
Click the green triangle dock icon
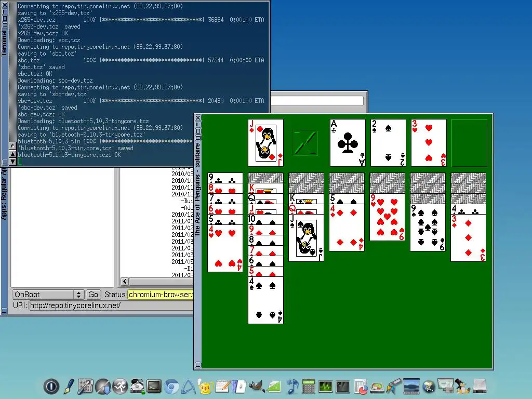pyautogui.click(x=274, y=387)
